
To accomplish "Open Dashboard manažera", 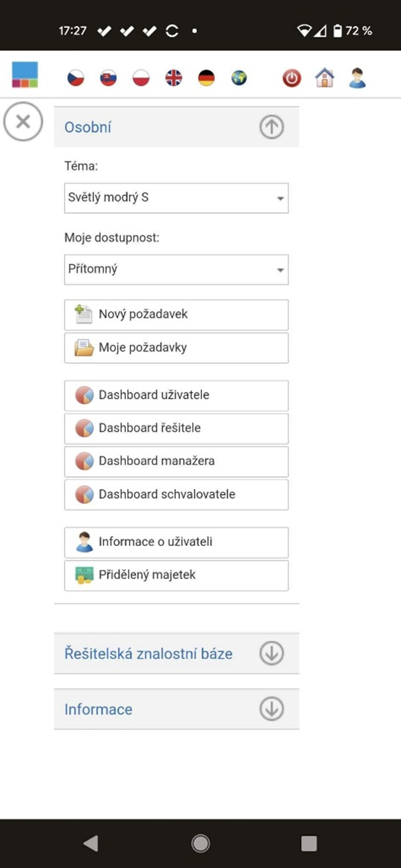I will (x=176, y=461).
